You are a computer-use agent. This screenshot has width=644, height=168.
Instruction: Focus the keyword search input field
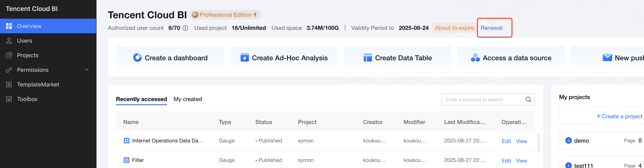483,99
